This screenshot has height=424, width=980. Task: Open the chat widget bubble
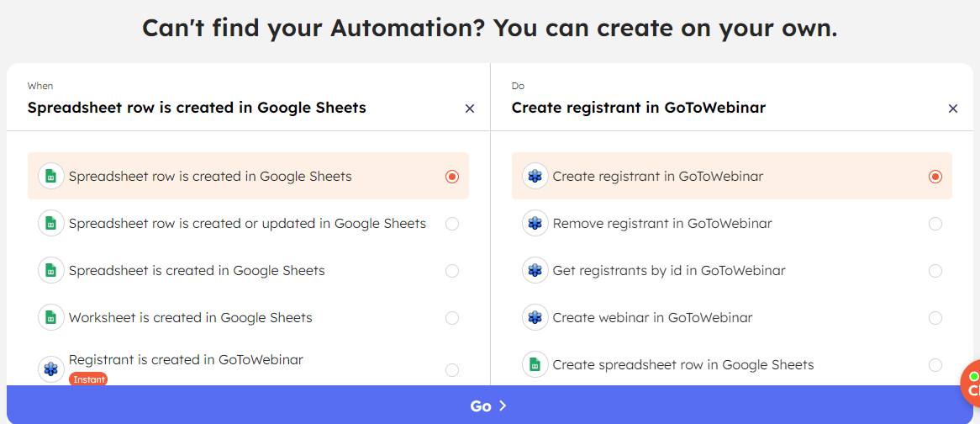point(972,384)
